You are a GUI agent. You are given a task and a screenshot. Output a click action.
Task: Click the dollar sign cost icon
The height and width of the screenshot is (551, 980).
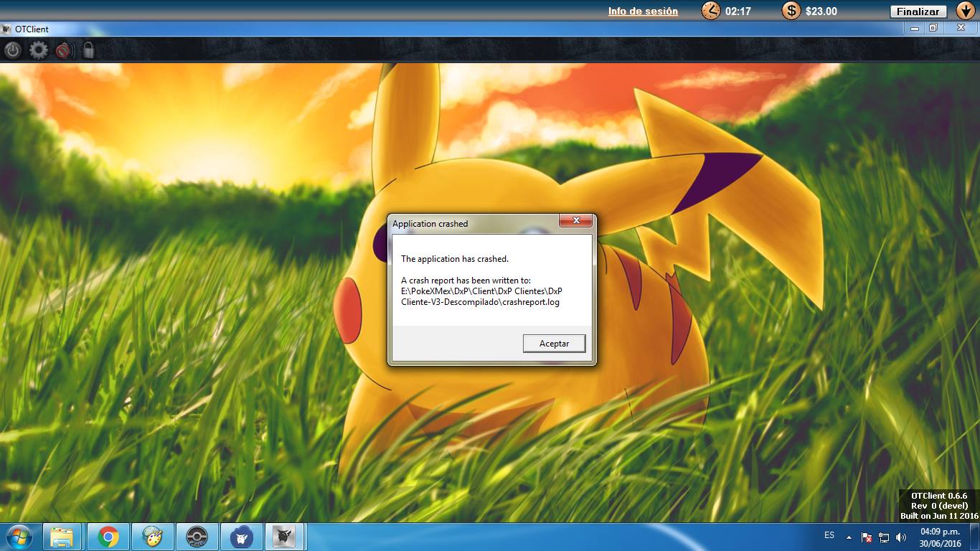coord(791,11)
